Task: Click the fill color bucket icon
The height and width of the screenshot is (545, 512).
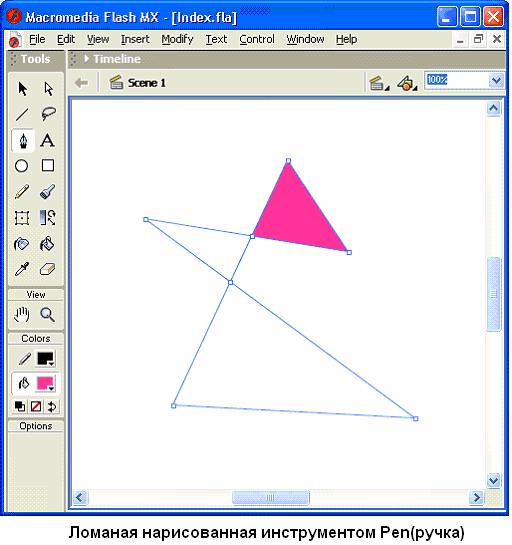Action: click(24, 384)
